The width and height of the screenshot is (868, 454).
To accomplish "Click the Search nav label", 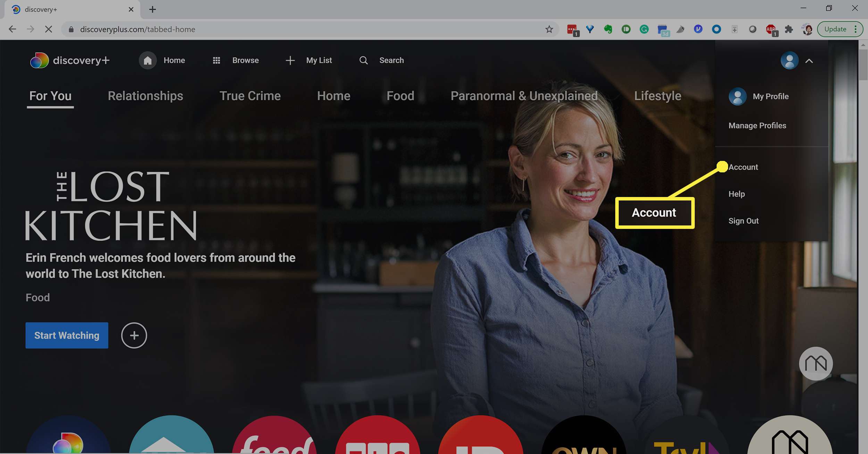I will tap(392, 60).
